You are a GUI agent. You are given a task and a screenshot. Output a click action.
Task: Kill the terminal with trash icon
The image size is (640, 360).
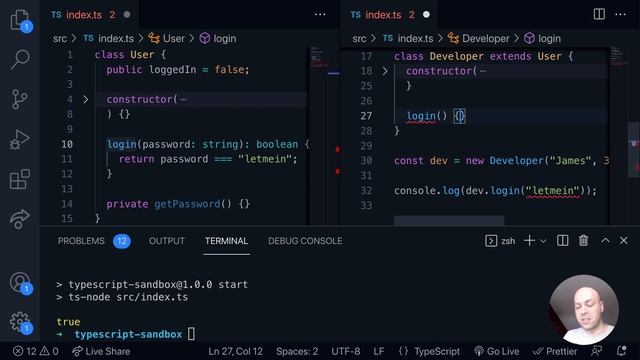tap(583, 241)
